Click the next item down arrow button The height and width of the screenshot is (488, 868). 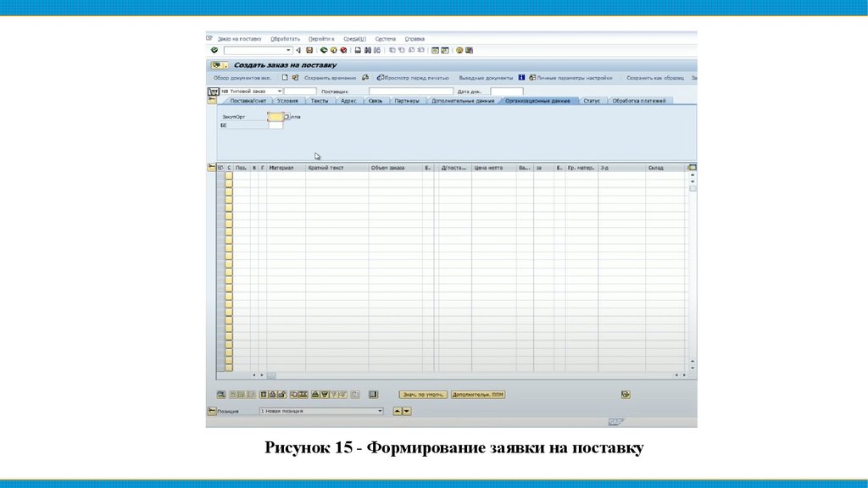click(407, 411)
